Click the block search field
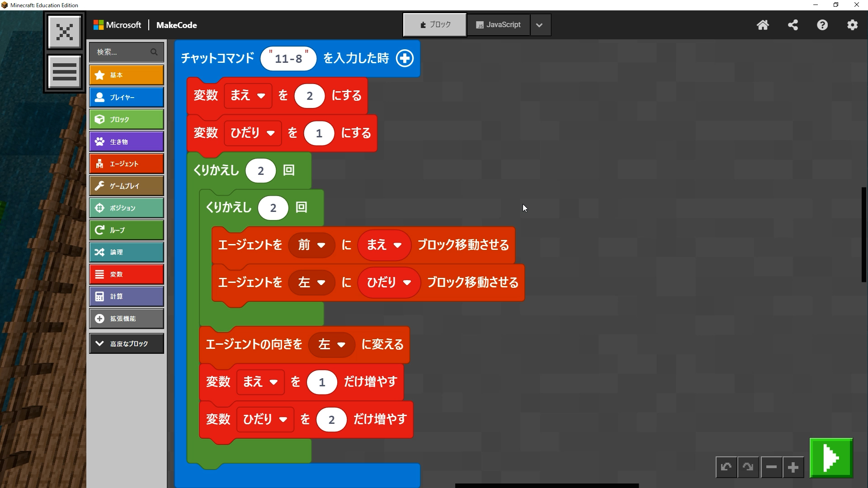Image resolution: width=868 pixels, height=488 pixels. click(122, 52)
